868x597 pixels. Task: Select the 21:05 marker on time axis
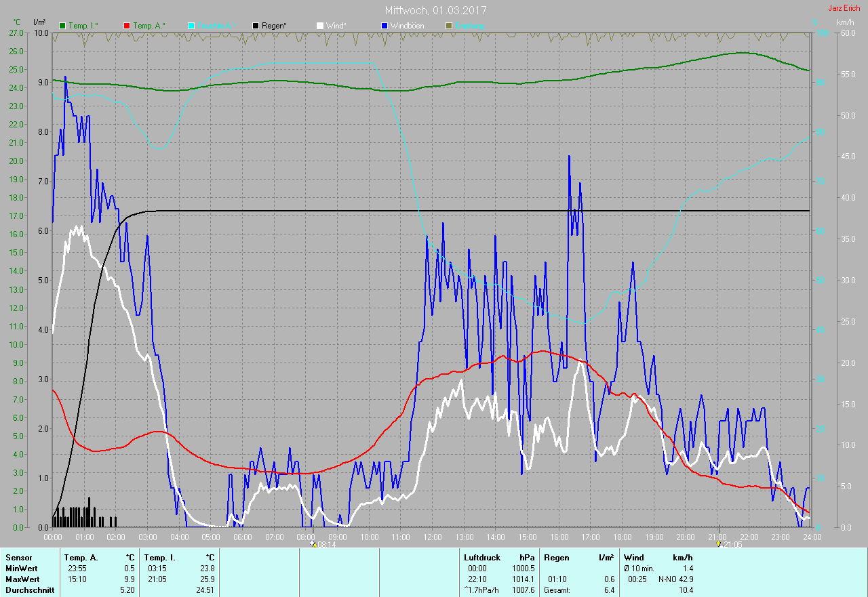coord(719,544)
